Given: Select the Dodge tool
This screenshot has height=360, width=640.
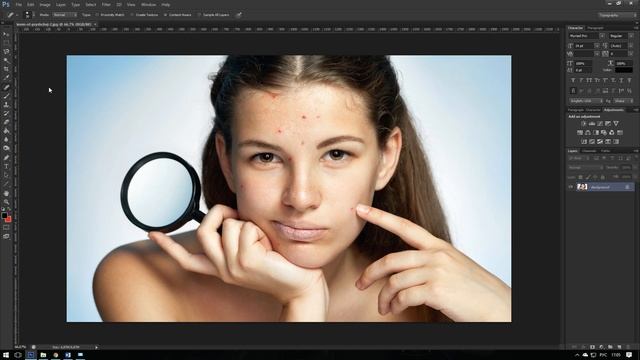Looking at the screenshot, I should click(x=6, y=148).
